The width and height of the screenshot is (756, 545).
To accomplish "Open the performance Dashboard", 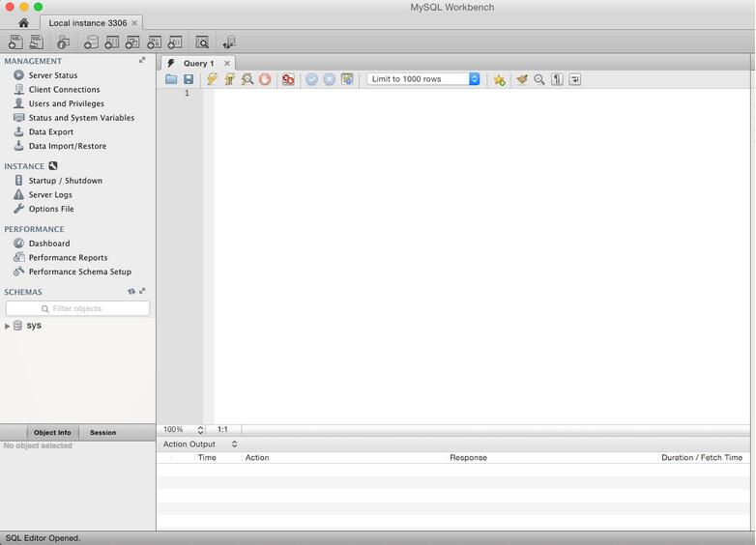I will click(x=49, y=244).
